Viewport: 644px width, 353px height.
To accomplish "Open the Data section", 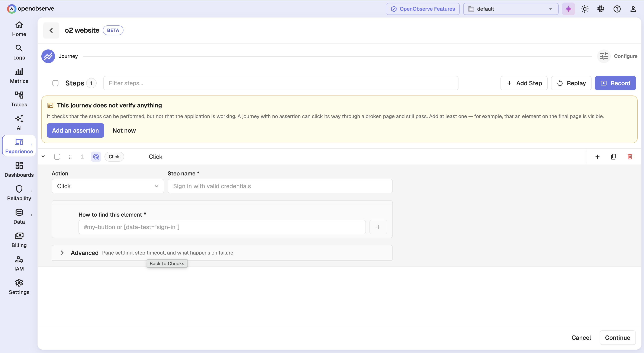I will (x=19, y=217).
